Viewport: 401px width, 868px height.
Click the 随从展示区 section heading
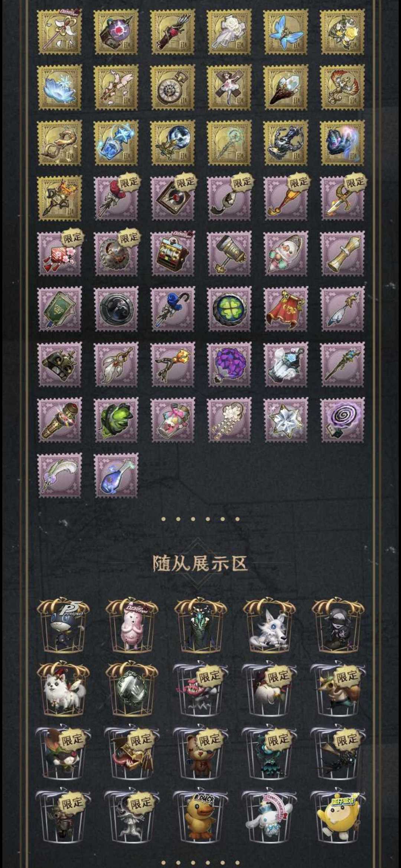(200, 563)
